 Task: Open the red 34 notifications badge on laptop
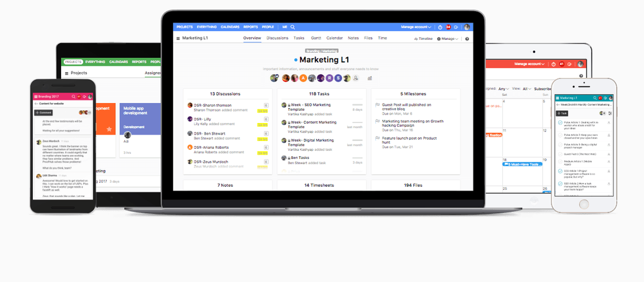448,28
